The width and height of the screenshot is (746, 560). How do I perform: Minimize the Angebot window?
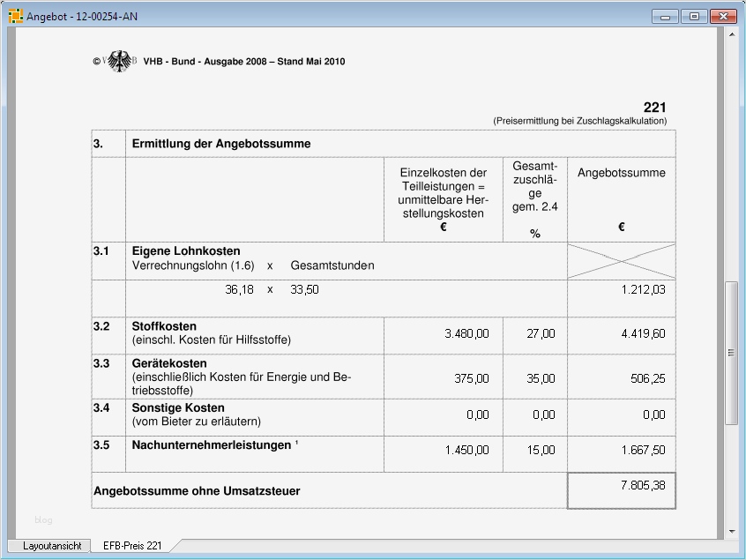(665, 17)
